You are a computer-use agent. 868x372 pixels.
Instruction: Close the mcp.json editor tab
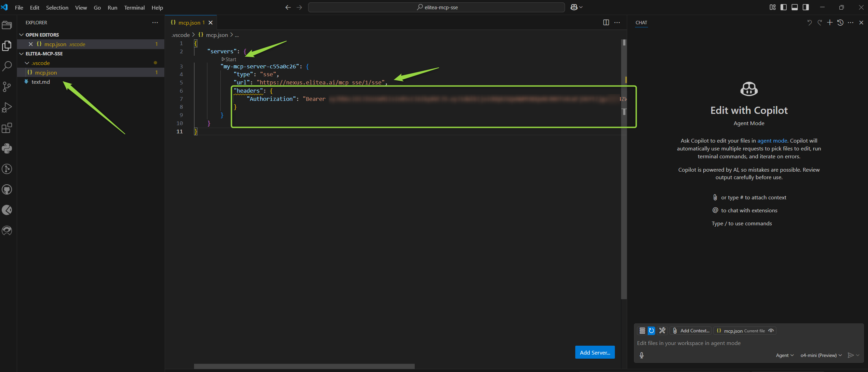click(210, 23)
